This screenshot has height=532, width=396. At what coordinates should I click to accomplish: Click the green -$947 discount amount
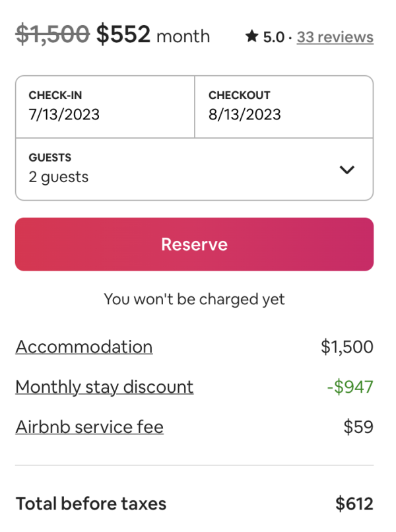click(x=350, y=387)
